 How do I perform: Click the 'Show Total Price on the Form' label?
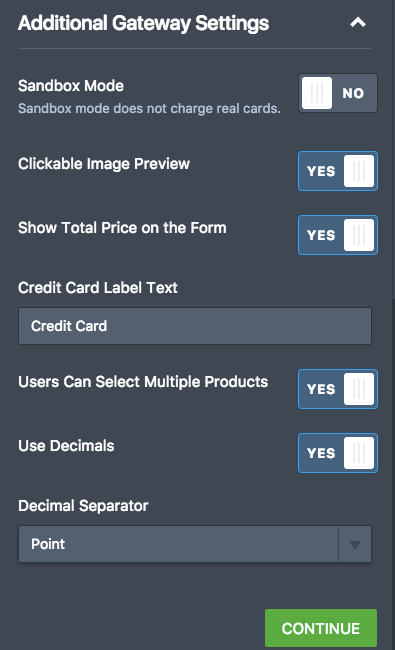click(x=122, y=228)
